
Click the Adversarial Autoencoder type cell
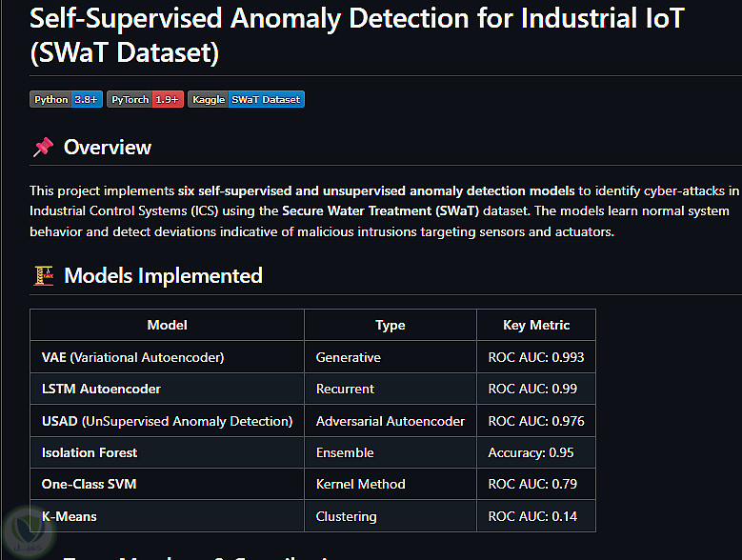(x=391, y=421)
